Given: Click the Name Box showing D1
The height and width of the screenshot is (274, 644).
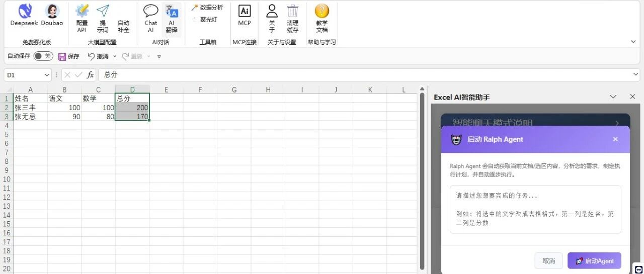Looking at the screenshot, I should click(24, 75).
